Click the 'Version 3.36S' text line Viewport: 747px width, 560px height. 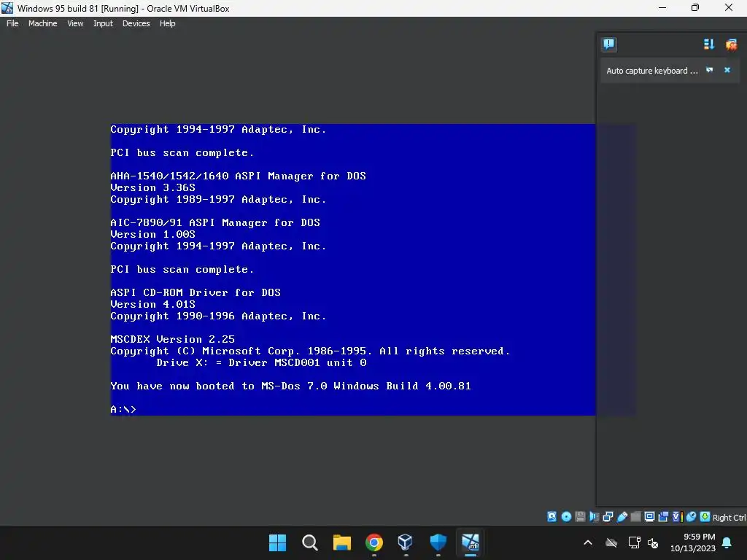[x=152, y=187]
